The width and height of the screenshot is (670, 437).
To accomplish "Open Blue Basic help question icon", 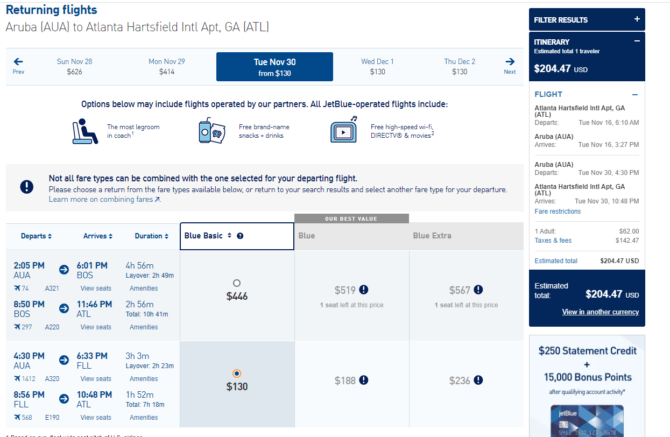I will pyautogui.click(x=240, y=236).
